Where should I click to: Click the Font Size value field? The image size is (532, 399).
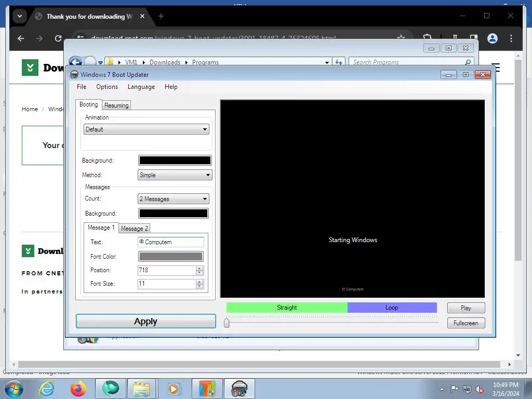(166, 284)
